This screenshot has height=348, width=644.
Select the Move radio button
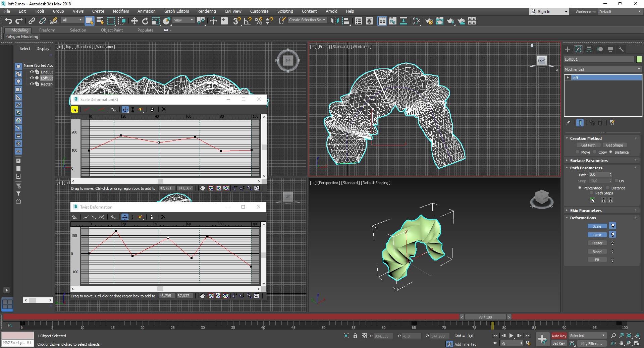pos(578,152)
